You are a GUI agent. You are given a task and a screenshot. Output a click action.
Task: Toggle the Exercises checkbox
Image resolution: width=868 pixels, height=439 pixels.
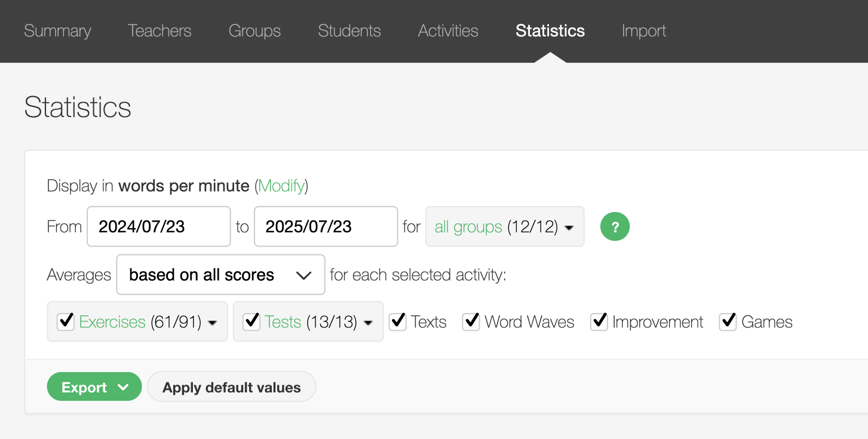[x=65, y=321]
